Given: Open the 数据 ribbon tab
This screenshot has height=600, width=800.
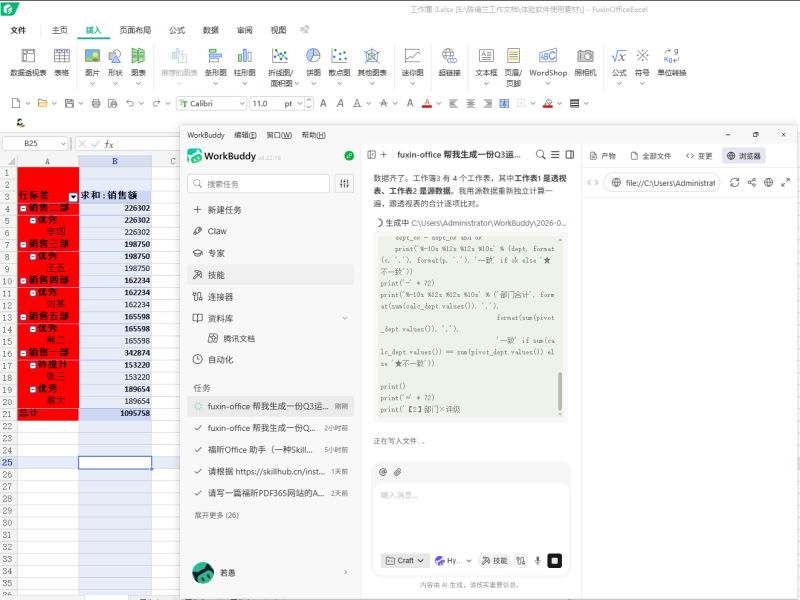Looking at the screenshot, I should pyautogui.click(x=211, y=30).
